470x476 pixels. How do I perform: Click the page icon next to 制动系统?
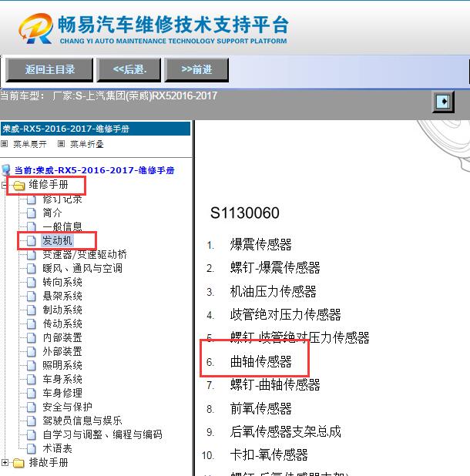click(31, 310)
